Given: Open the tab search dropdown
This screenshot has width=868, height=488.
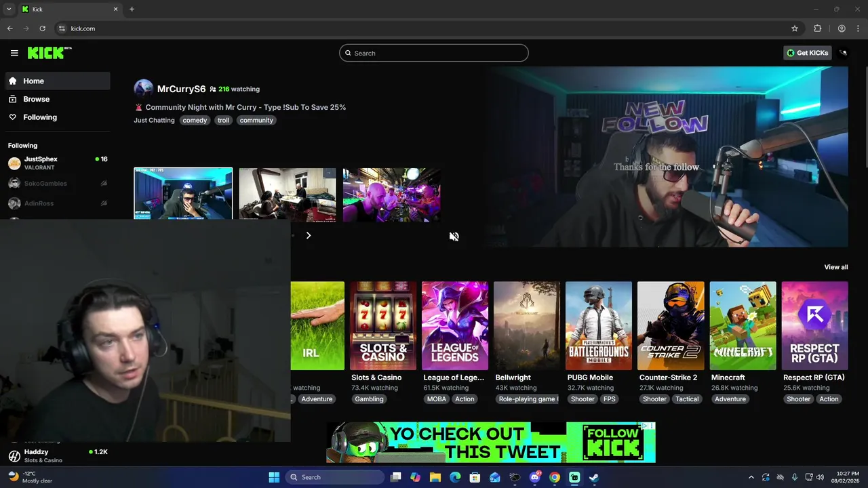Looking at the screenshot, I should 8,9.
